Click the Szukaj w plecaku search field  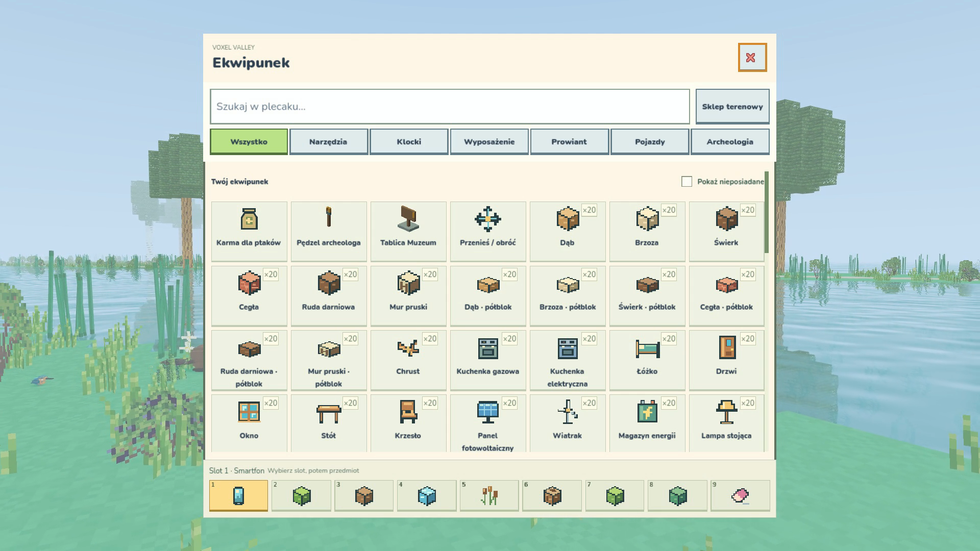tap(450, 107)
